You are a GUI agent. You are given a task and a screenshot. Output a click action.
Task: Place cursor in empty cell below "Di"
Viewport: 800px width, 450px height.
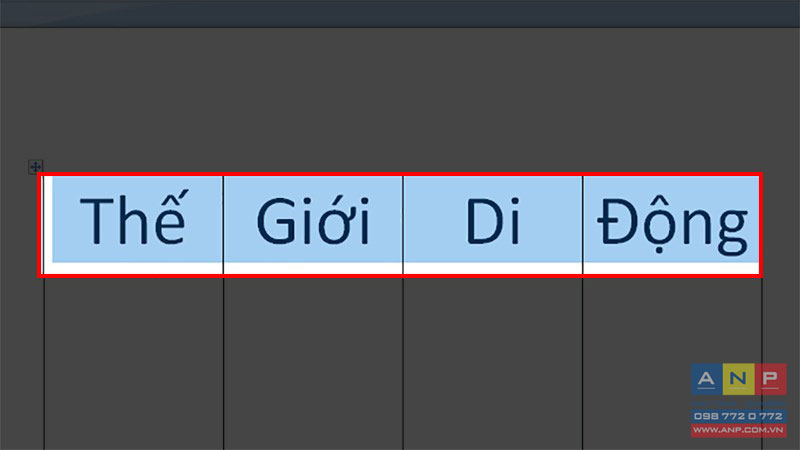click(493, 364)
